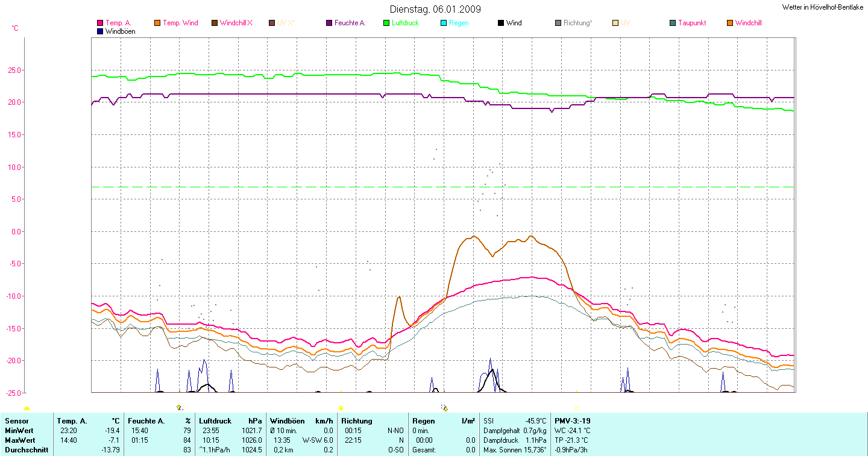This screenshot has width=868, height=456.
Task: Click the green Luftdruck legend square
Action: 386,23
